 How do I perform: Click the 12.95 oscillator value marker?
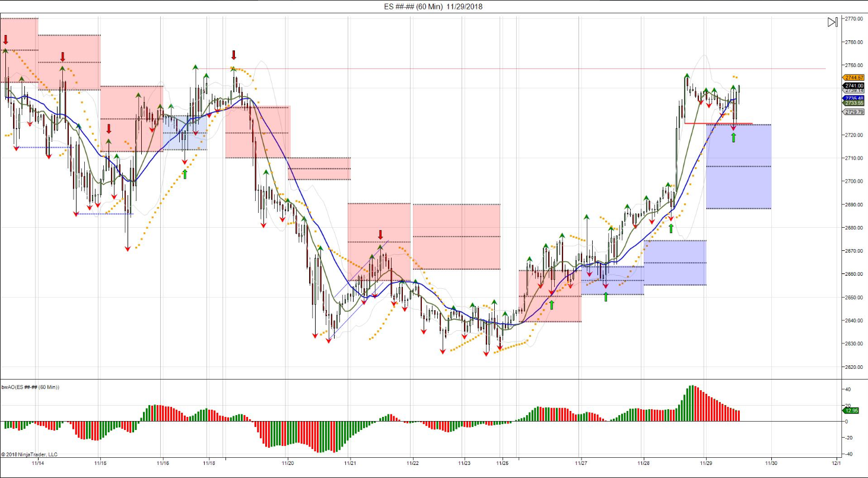[x=850, y=410]
